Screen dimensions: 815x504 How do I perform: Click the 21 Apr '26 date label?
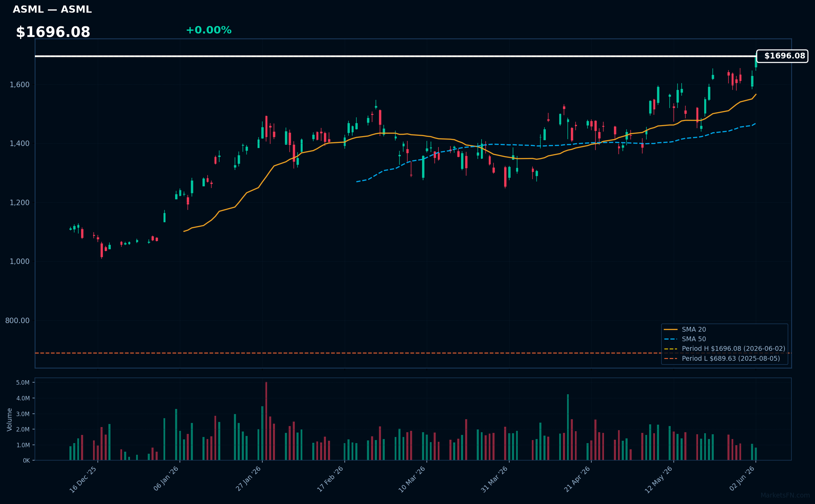tap(577, 479)
